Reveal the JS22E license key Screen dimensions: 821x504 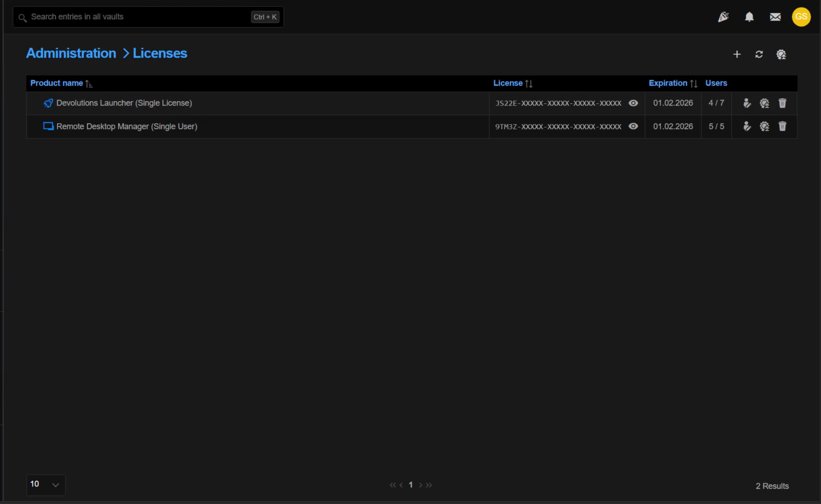coord(633,103)
